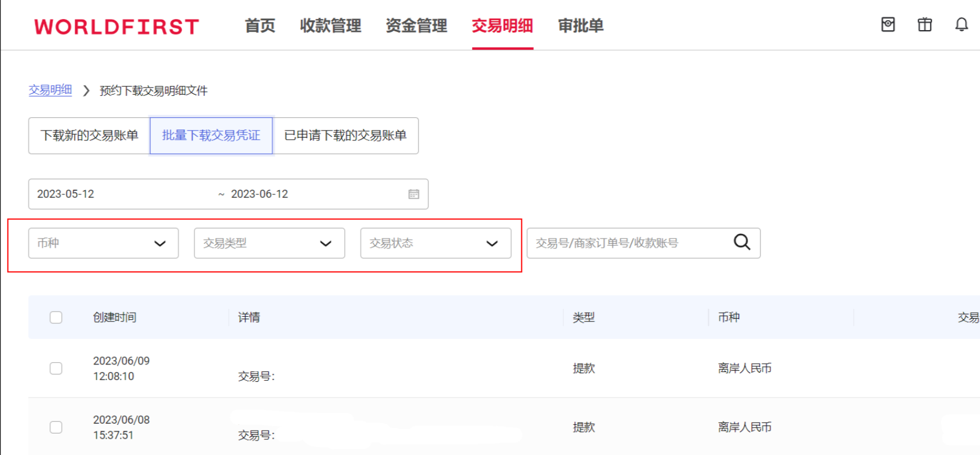This screenshot has width=980, height=455.
Task: Open the 资金管理 menu
Action: click(x=416, y=26)
